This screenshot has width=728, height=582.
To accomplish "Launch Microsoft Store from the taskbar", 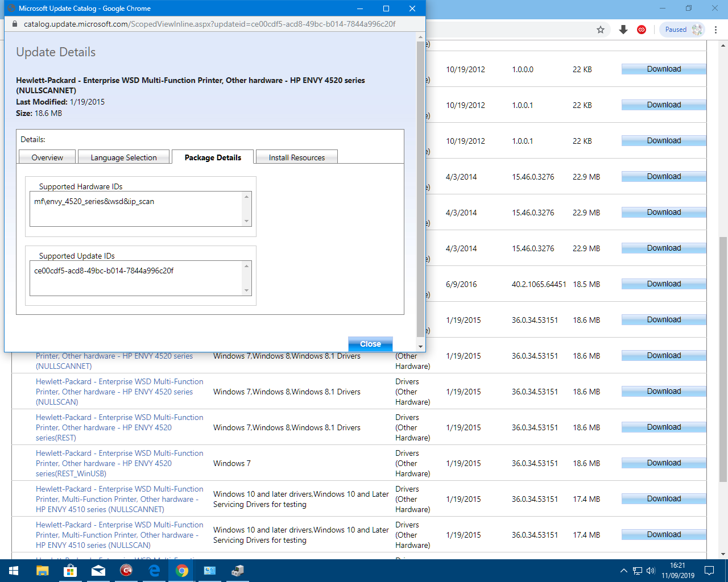I will [x=71, y=571].
